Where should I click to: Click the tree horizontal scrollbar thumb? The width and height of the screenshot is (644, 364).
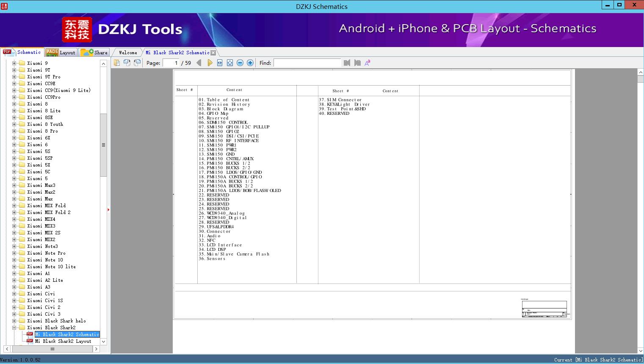click(53, 349)
